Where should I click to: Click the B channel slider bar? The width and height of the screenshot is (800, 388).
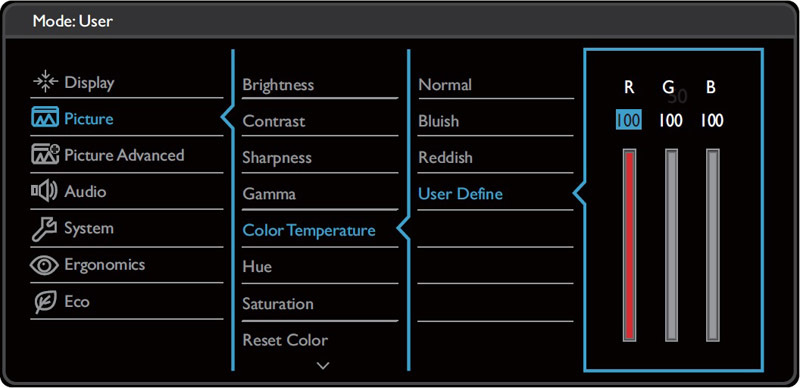(713, 245)
